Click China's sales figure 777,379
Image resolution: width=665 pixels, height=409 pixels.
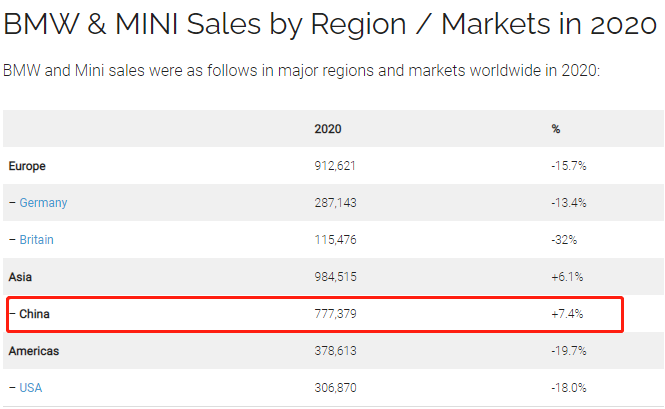click(x=335, y=314)
